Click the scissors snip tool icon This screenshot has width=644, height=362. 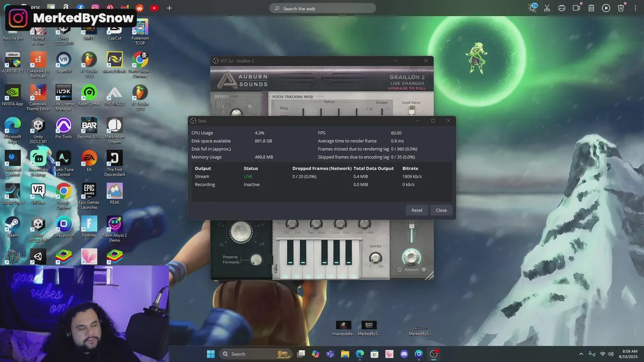click(547, 8)
